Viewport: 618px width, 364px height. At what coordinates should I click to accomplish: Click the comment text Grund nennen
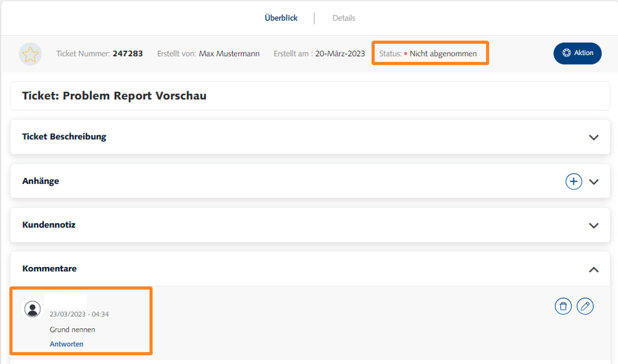coord(72,330)
